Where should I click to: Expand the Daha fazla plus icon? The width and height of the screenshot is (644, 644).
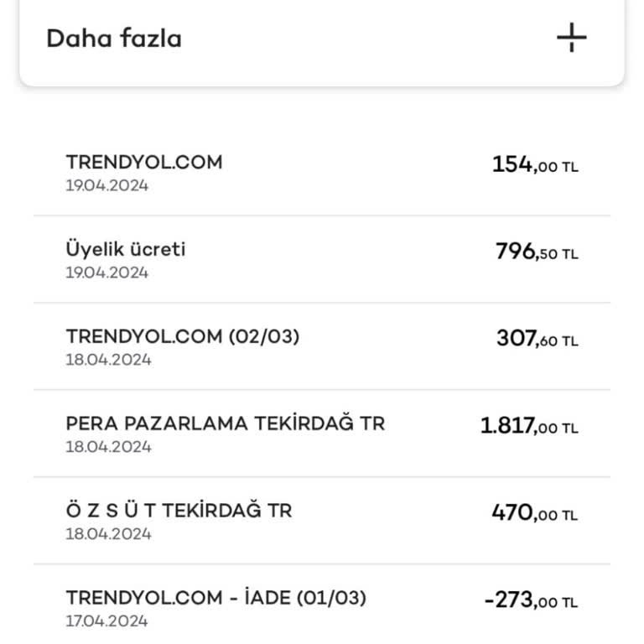click(571, 38)
